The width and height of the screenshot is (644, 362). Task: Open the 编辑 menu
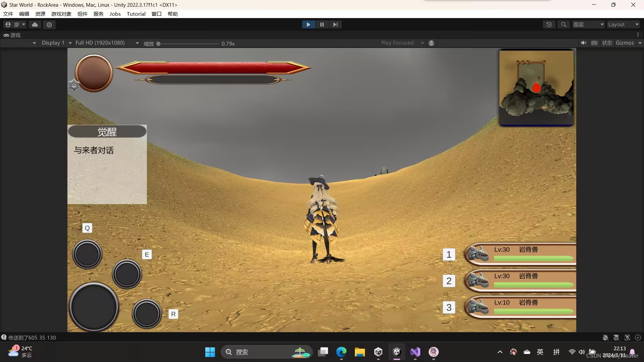(x=24, y=14)
